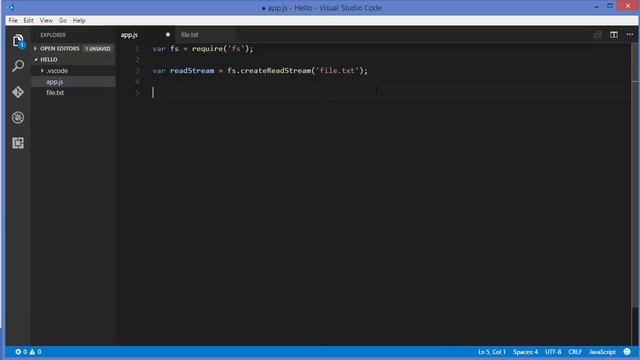This screenshot has height=360, width=640.
Task: Open the Source Control (Git) view
Action: [18, 92]
